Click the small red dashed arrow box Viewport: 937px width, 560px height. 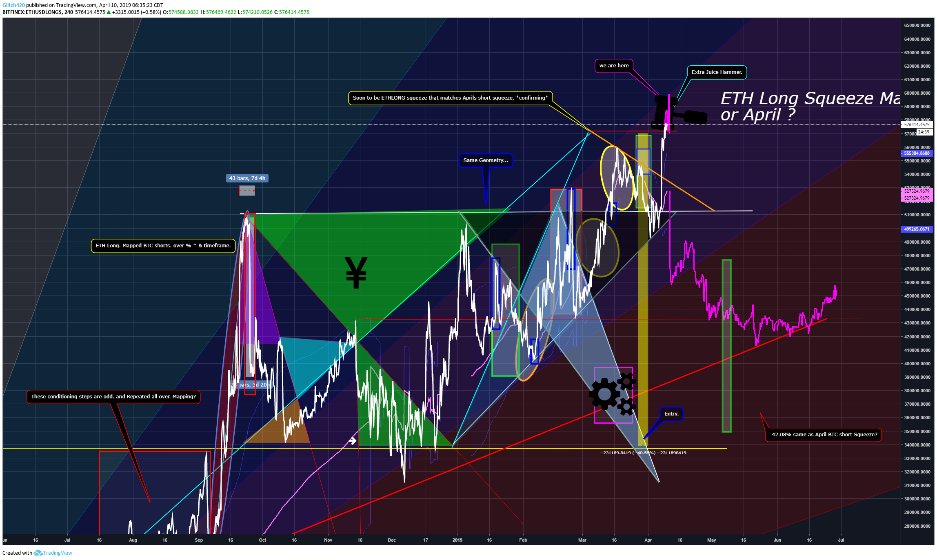pos(247,191)
